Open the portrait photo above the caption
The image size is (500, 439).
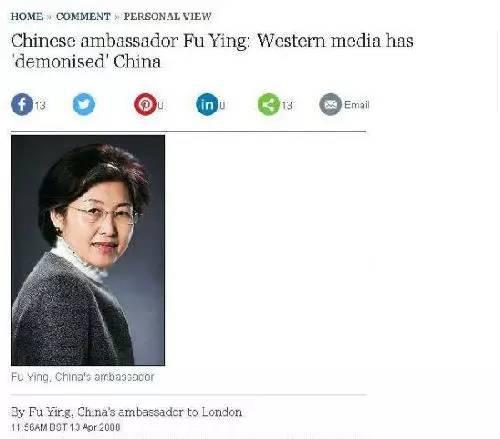[88, 250]
